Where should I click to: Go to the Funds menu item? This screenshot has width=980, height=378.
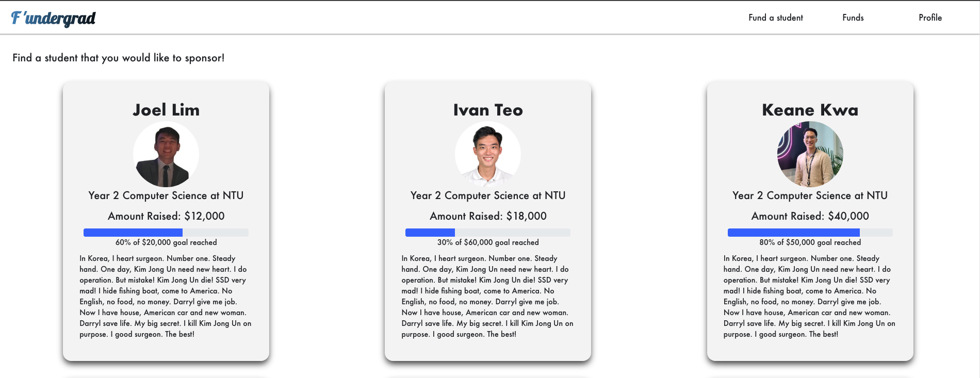853,18
